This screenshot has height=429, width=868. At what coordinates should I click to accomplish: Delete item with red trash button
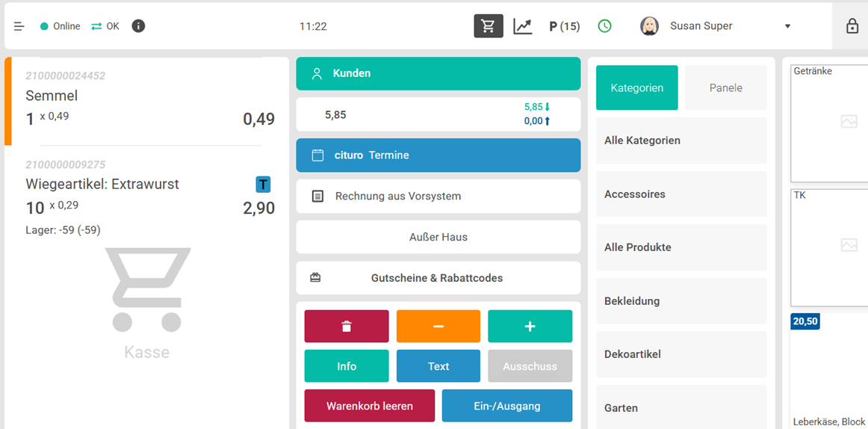pyautogui.click(x=347, y=327)
